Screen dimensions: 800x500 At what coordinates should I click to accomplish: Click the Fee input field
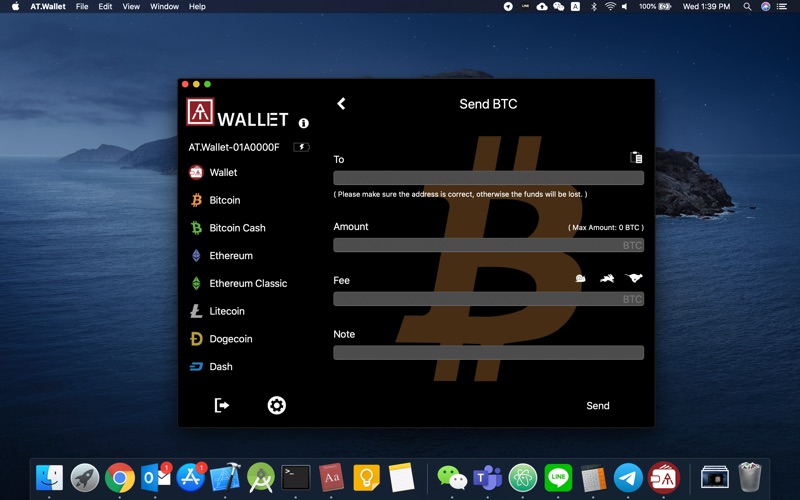tap(488, 299)
